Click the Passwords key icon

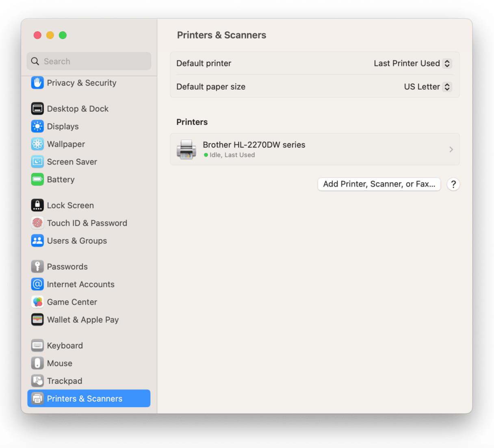pos(37,267)
